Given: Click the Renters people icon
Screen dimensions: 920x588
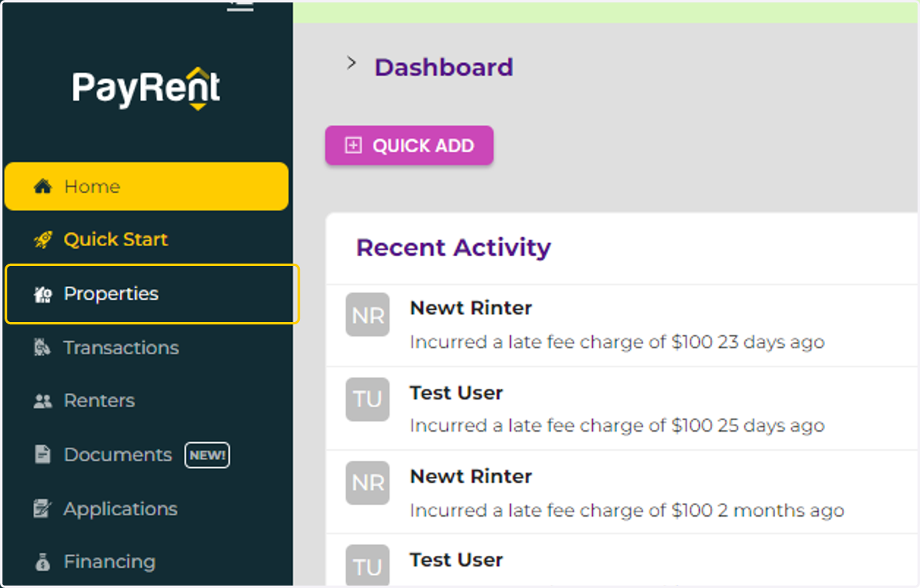Looking at the screenshot, I should [x=43, y=401].
